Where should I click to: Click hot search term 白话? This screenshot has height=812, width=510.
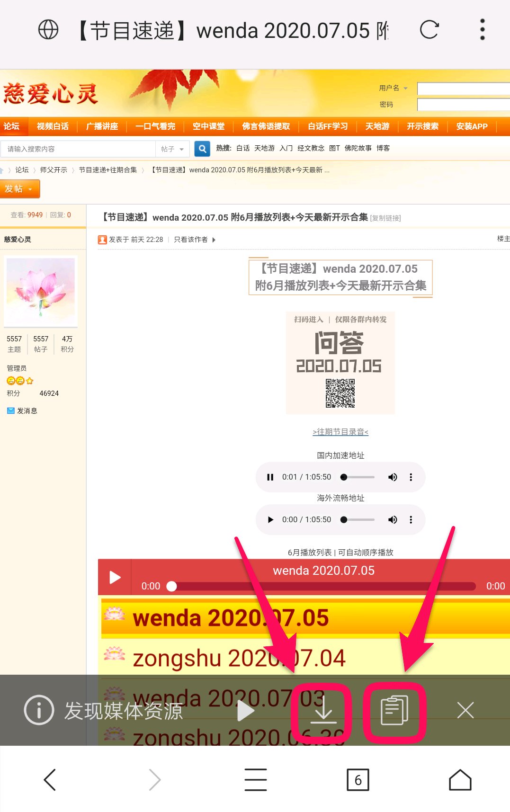click(243, 148)
